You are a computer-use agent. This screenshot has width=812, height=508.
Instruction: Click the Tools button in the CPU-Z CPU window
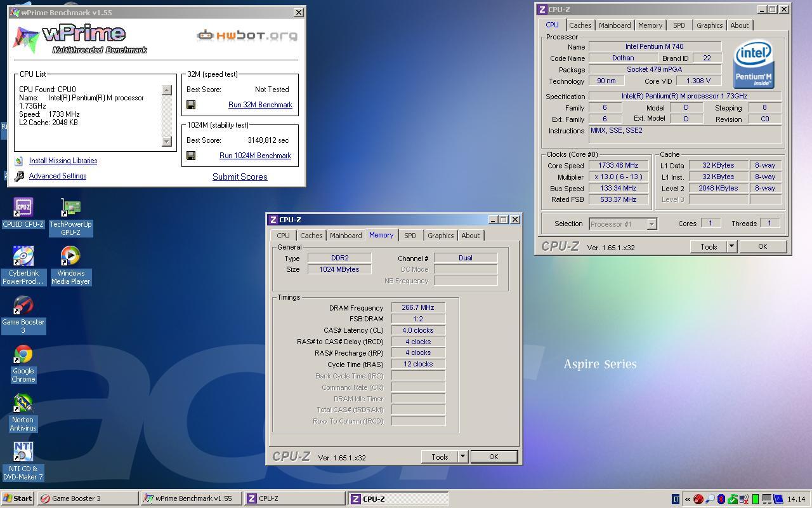[709, 246]
